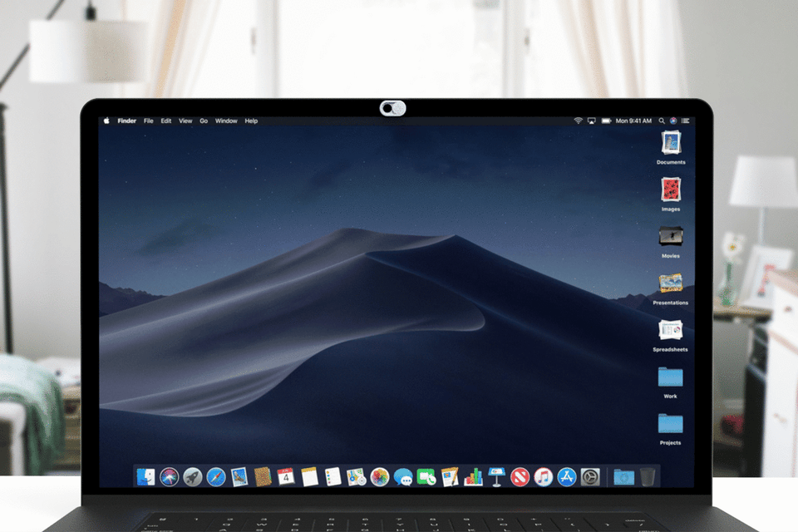The height and width of the screenshot is (532, 798).
Task: Open Contacts book in the Dock
Action: point(263,477)
